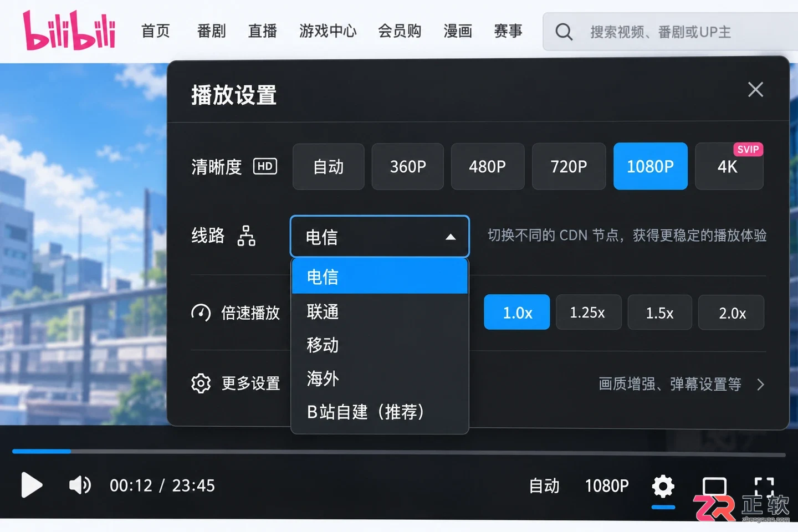Go to 首页 in the top navigation
The image size is (798, 532).
(x=156, y=31)
